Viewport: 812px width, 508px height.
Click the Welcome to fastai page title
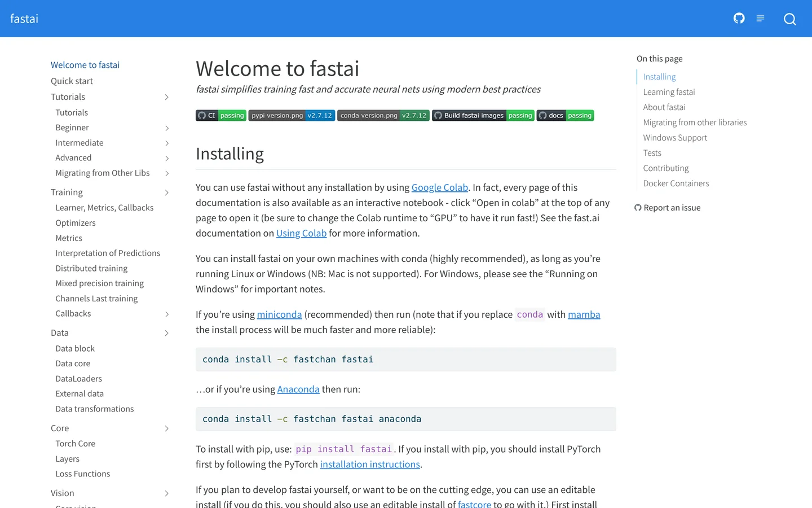coord(277,69)
